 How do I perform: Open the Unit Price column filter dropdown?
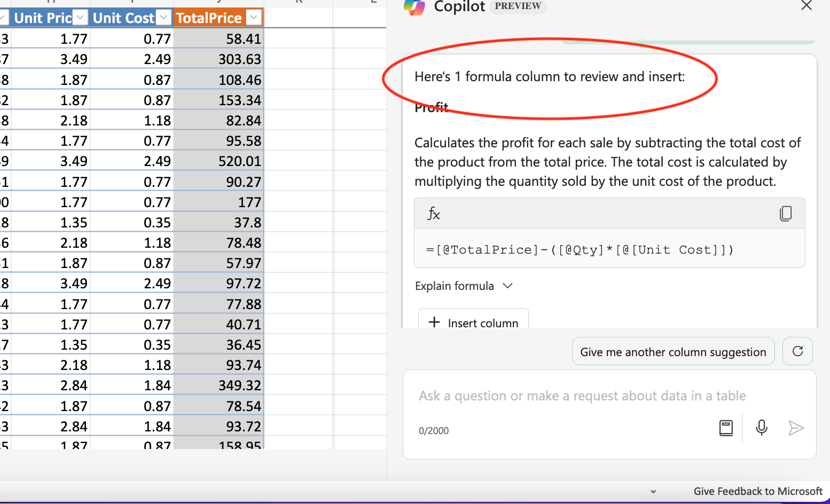[80, 18]
